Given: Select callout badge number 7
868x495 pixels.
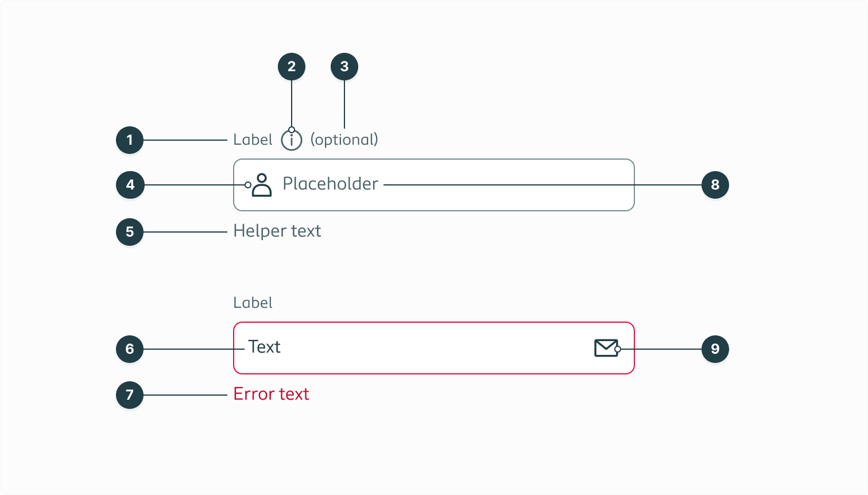Looking at the screenshot, I should [130, 395].
